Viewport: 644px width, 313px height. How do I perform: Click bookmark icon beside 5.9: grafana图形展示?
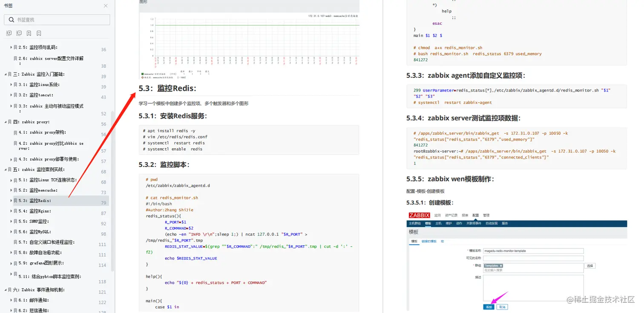coord(16,263)
